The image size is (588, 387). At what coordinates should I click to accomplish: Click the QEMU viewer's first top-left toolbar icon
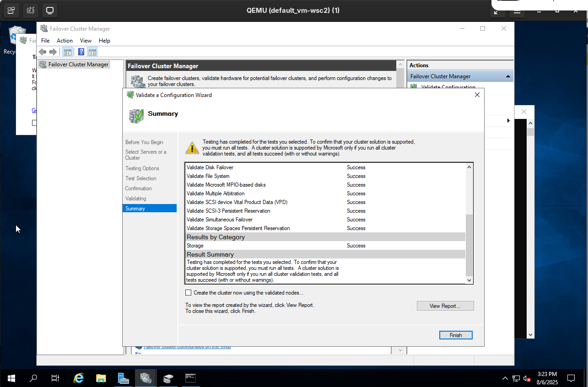click(x=11, y=10)
